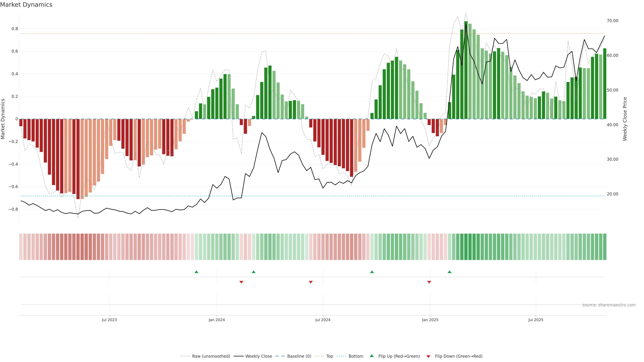Toggle the Top legend entry
Screen dimensions: 644x362
tap(330, 356)
